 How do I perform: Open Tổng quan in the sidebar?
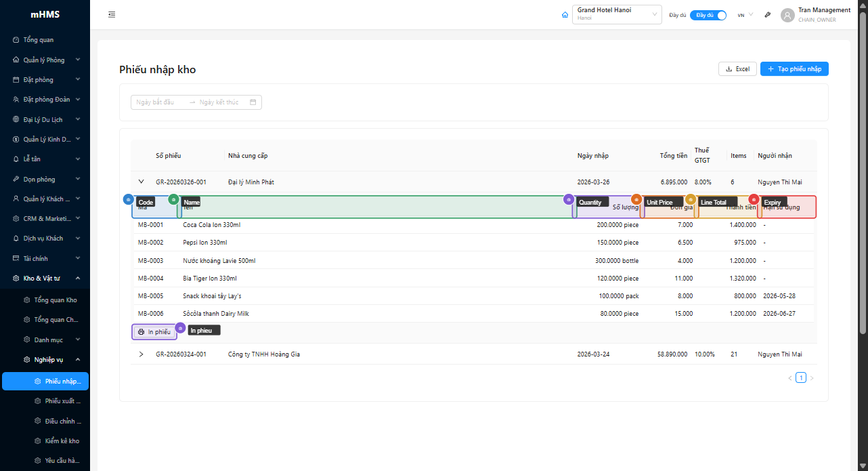click(39, 40)
